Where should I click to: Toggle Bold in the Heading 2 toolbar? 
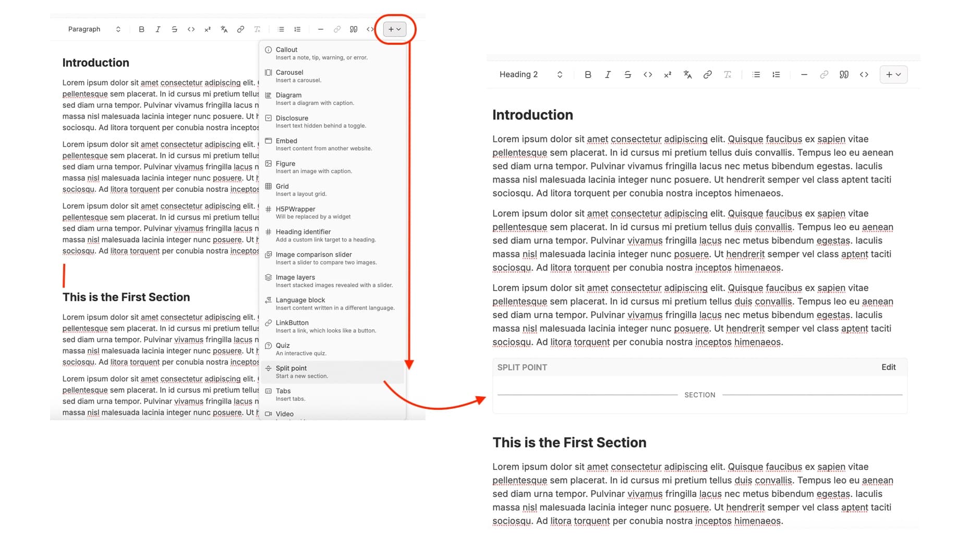[588, 75]
